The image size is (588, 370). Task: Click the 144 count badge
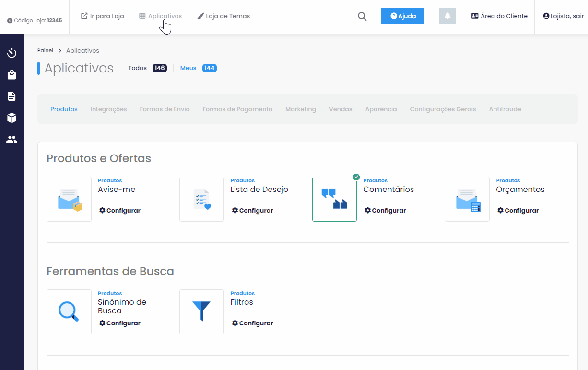click(210, 68)
